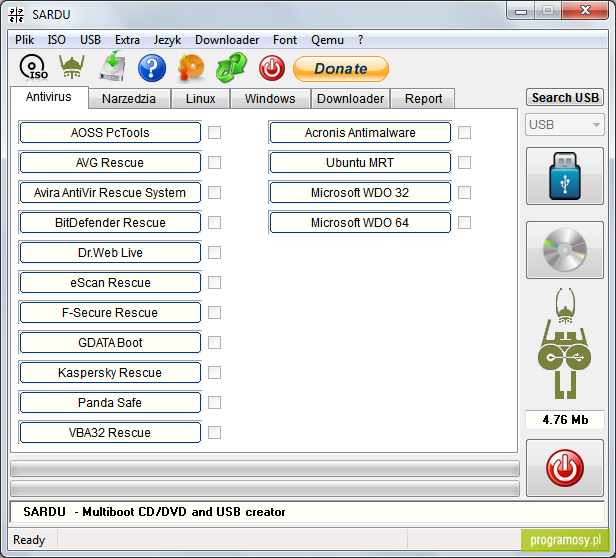The width and height of the screenshot is (616, 558).
Task: Click the lower progress bar
Action: [265, 488]
